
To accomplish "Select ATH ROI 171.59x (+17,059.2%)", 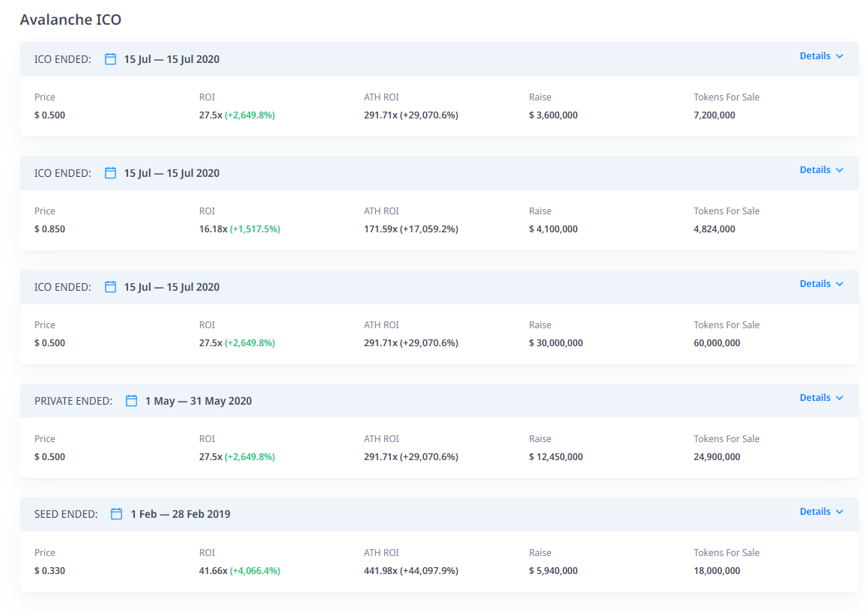I will click(410, 229).
